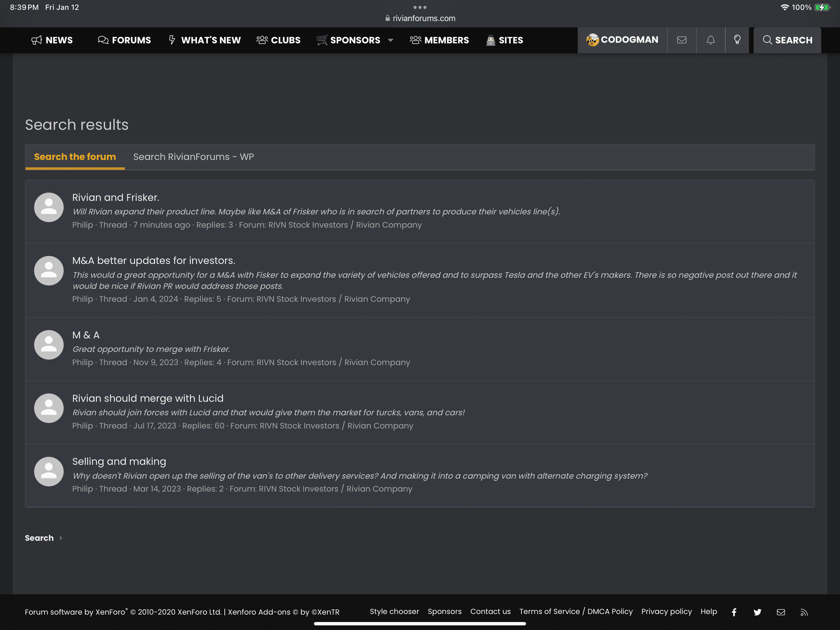This screenshot has height=630, width=840.
Task: Open Terms of Service / DMCA Policy
Action: click(x=576, y=611)
